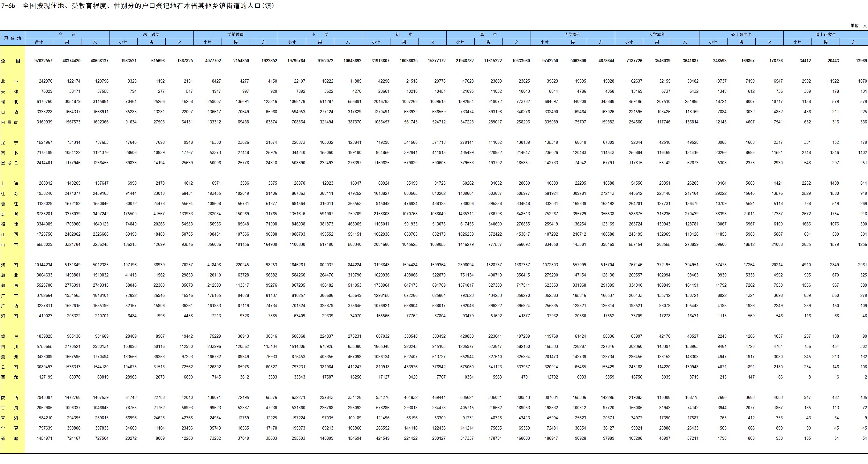
Task: Select cell 175500 in the 安徽 row
Action: point(130,214)
